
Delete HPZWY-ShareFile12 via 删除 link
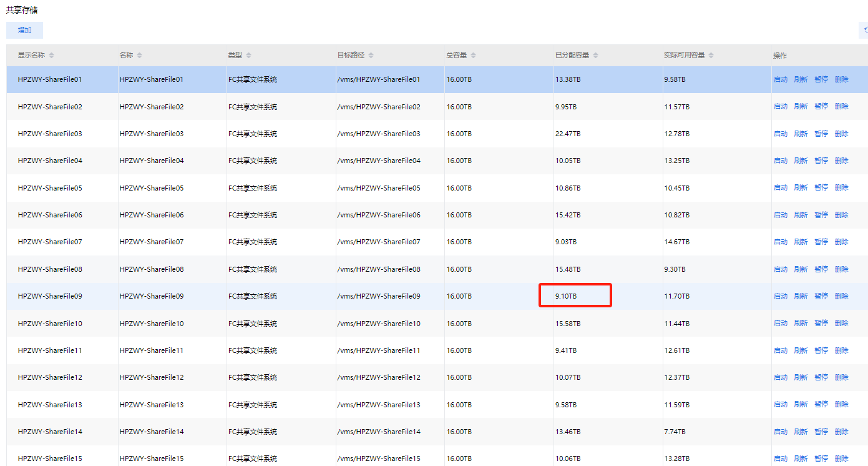(x=842, y=377)
